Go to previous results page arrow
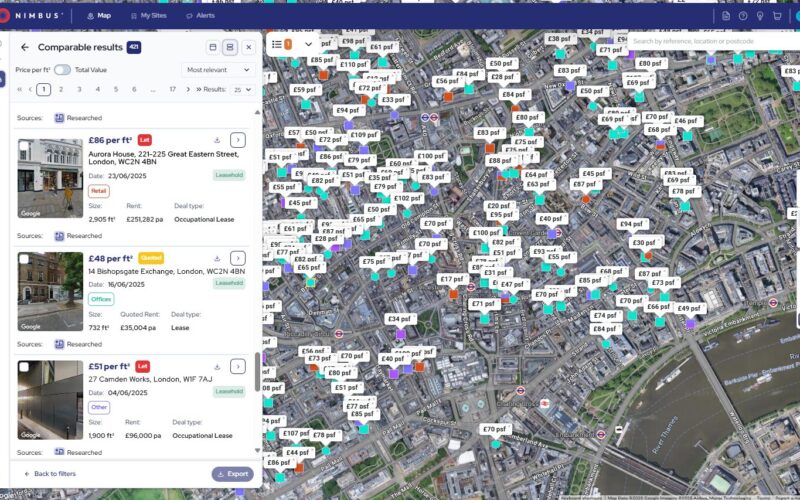The width and height of the screenshot is (800, 500). pos(30,89)
